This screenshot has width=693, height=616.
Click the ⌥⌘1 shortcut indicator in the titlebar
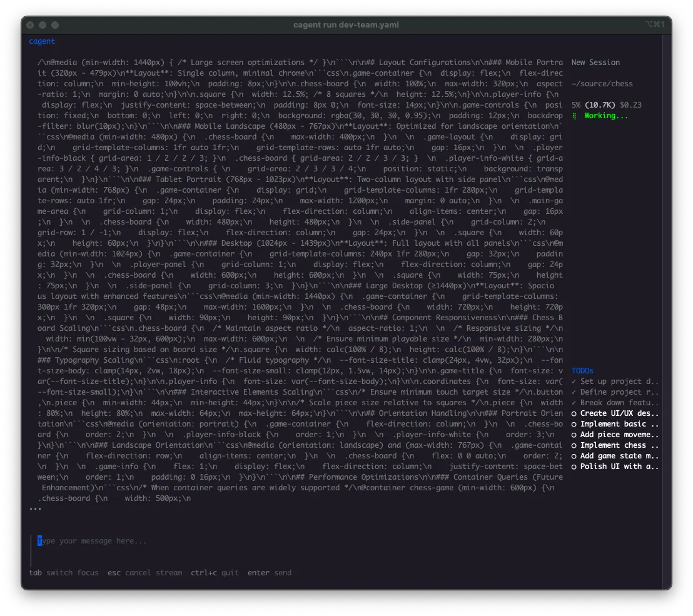click(655, 25)
